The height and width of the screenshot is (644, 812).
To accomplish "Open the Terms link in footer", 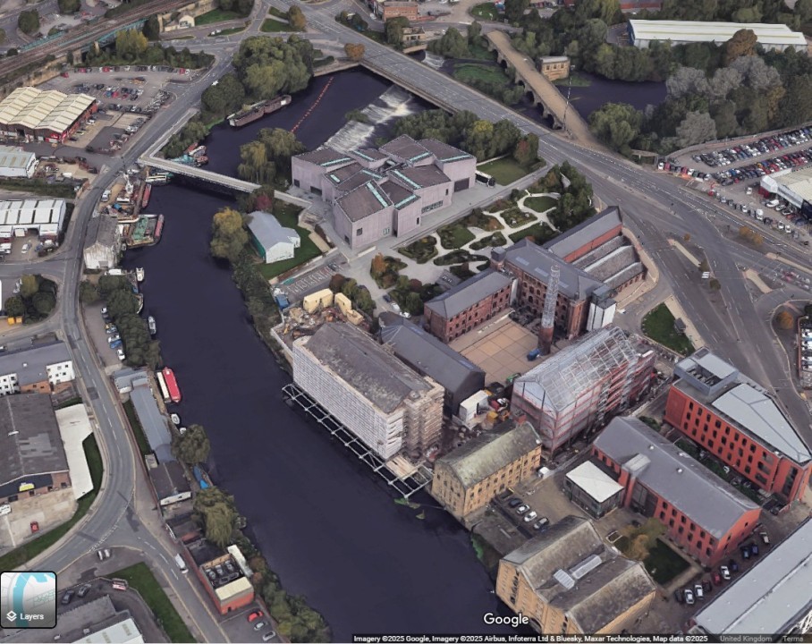I will tap(792, 639).
